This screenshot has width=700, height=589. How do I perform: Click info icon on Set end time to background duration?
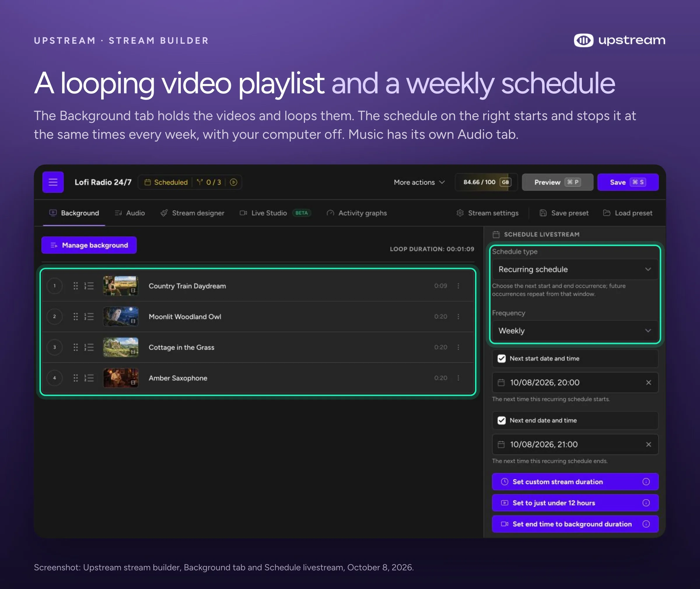click(x=646, y=524)
